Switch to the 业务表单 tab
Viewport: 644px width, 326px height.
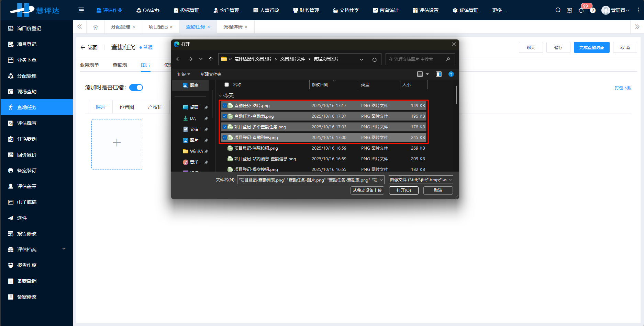click(x=89, y=65)
